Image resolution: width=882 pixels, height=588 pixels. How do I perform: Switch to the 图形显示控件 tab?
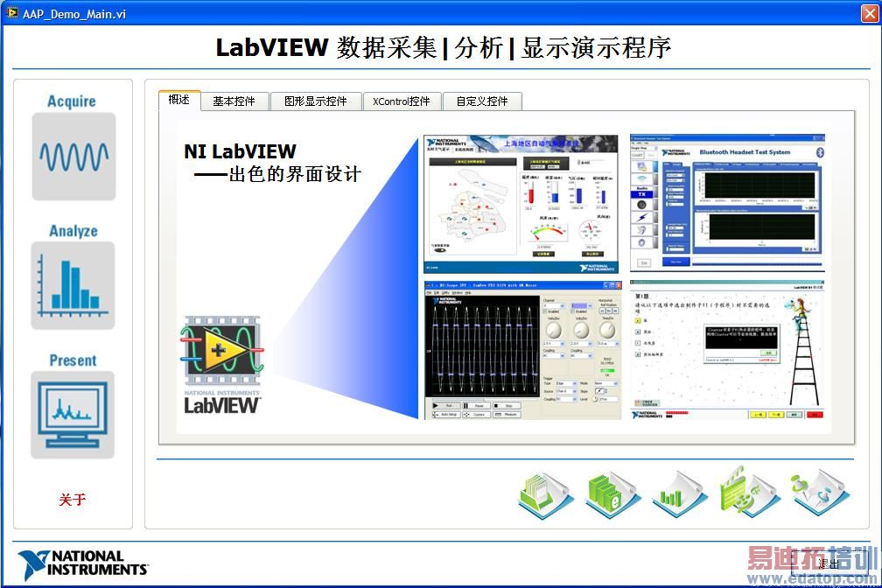coord(316,101)
